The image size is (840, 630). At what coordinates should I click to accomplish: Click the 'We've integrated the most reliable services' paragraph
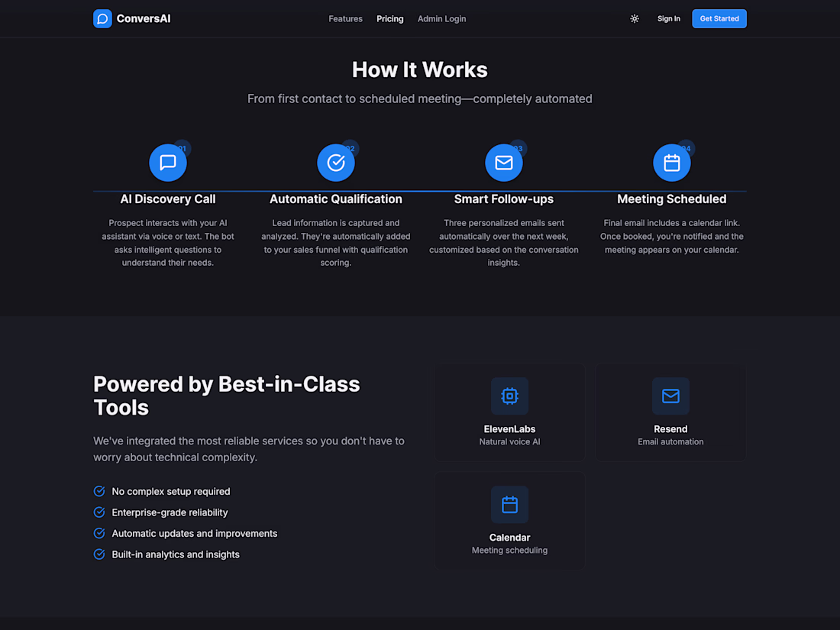(x=249, y=449)
